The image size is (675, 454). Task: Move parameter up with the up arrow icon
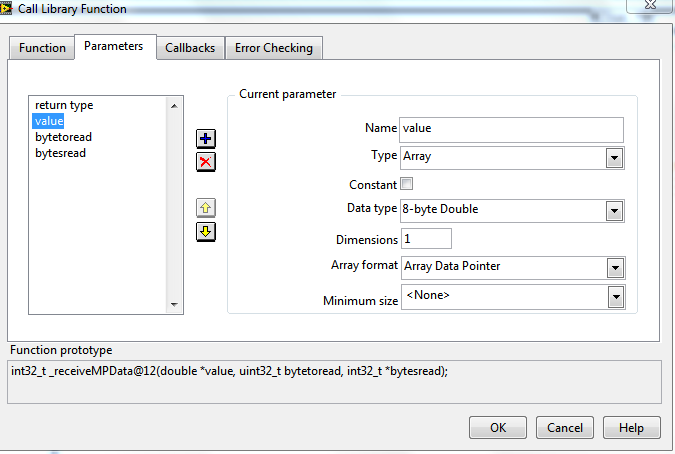click(206, 208)
